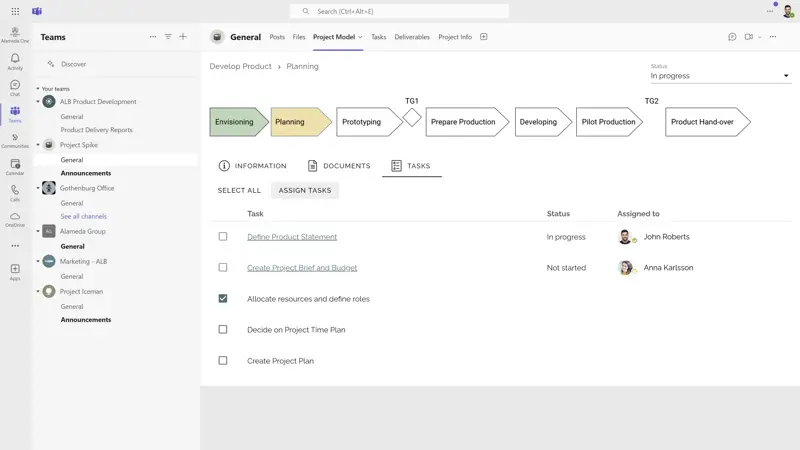Check Decide on Project Time Plan checkbox
Viewport: 800px width, 450px height.
223,330
